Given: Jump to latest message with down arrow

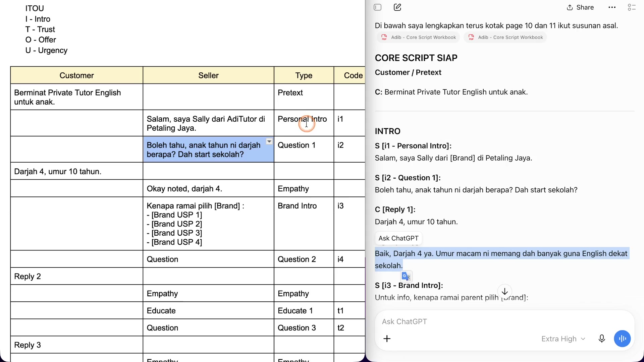Looking at the screenshot, I should (505, 292).
